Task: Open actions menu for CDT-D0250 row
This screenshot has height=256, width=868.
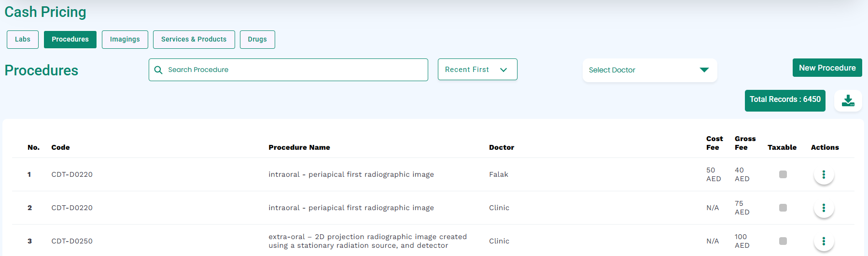Action: pos(824,241)
